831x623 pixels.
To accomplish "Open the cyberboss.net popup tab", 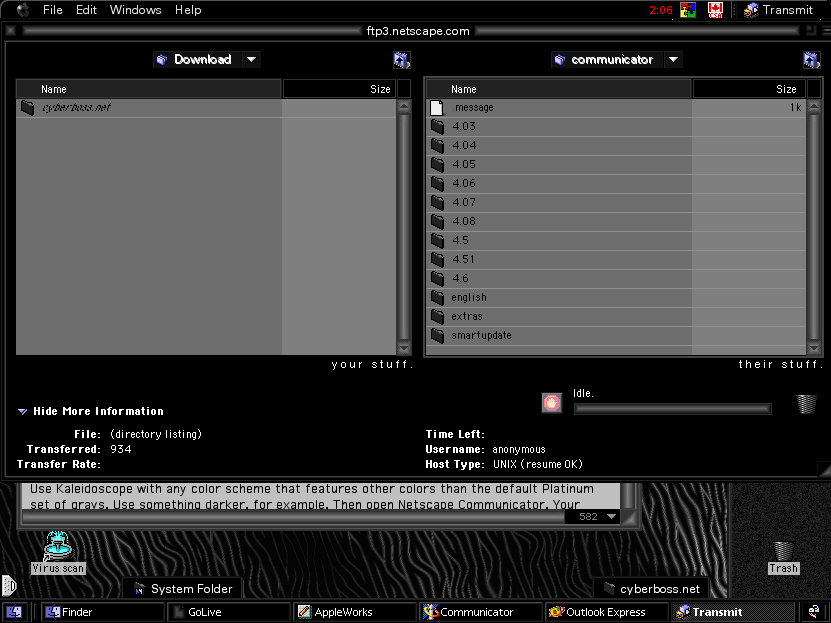I will pos(651,589).
